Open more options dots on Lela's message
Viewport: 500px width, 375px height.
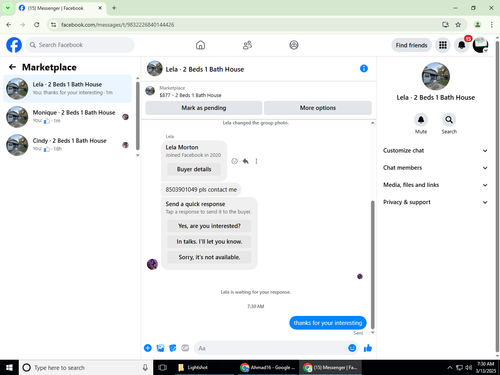tap(256, 161)
